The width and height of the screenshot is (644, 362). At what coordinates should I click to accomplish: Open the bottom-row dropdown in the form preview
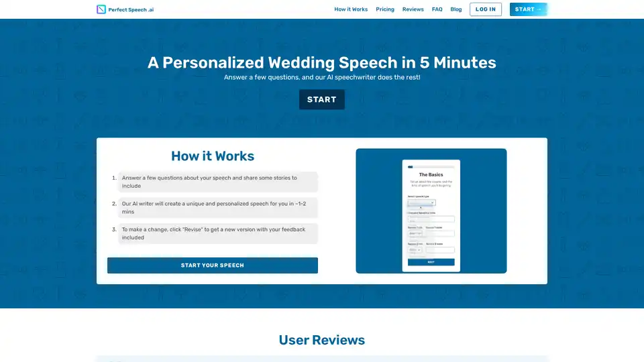click(415, 250)
